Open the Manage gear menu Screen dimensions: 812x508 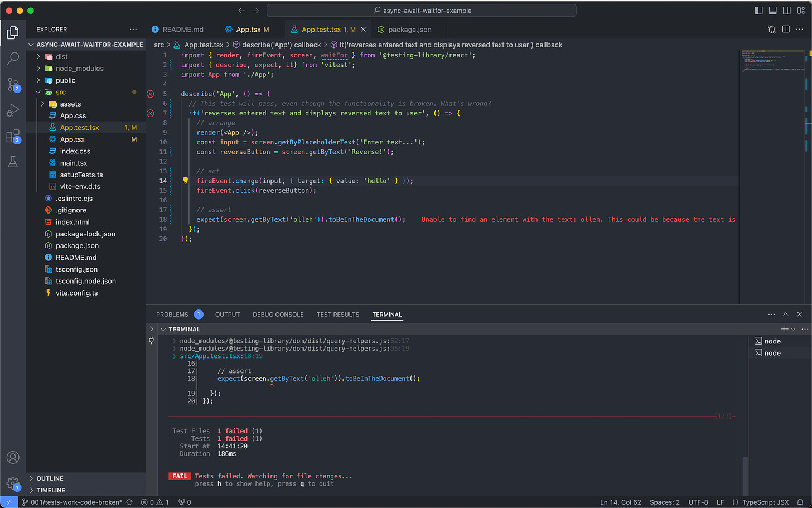coord(13,483)
